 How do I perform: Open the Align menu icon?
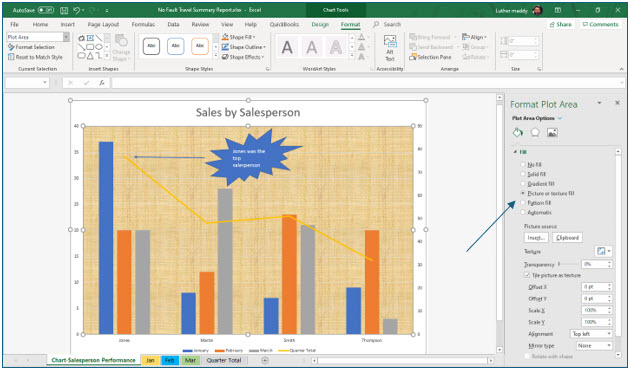(474, 37)
